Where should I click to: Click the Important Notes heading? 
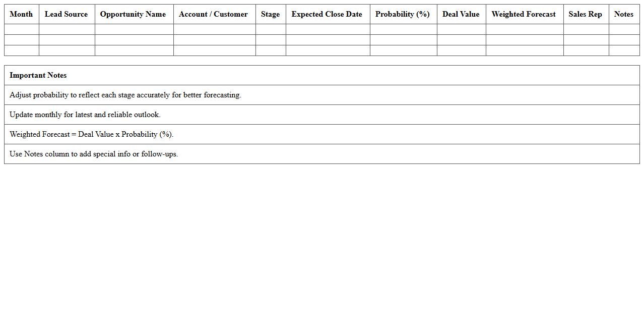(38, 75)
